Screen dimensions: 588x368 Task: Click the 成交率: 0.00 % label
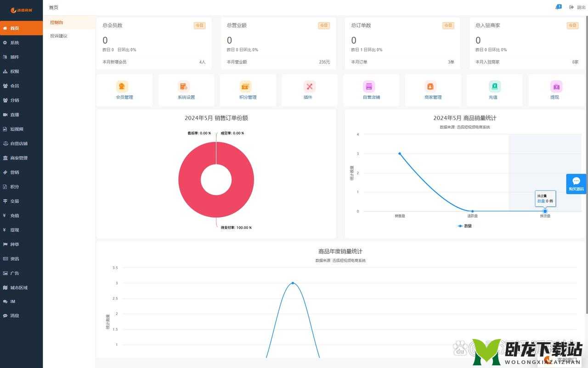[x=232, y=133]
